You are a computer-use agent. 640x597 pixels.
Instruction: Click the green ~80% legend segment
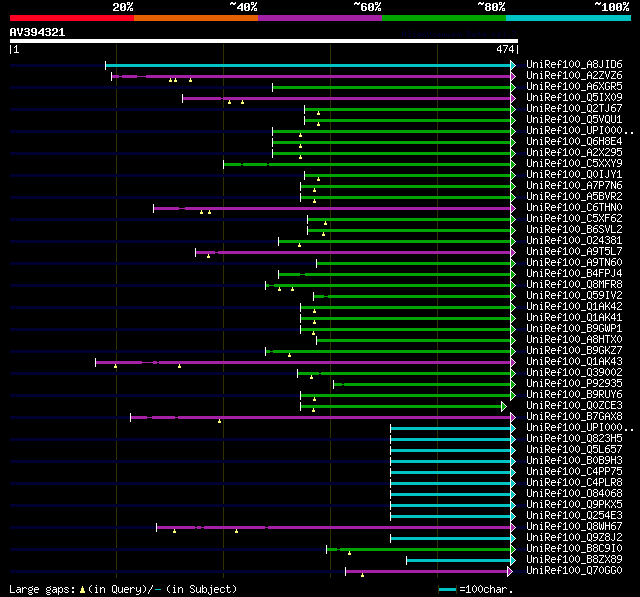pyautogui.click(x=444, y=18)
